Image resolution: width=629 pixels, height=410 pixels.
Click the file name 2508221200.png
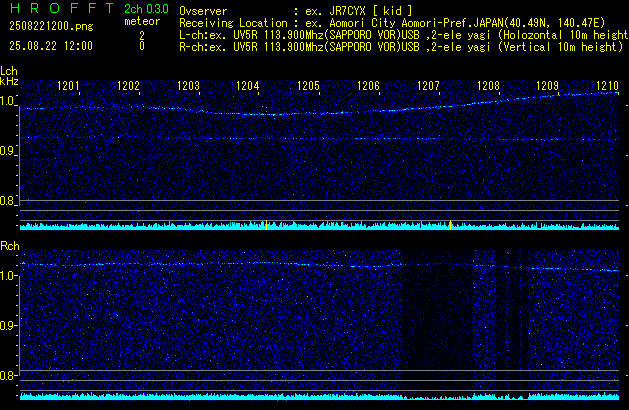(51, 26)
